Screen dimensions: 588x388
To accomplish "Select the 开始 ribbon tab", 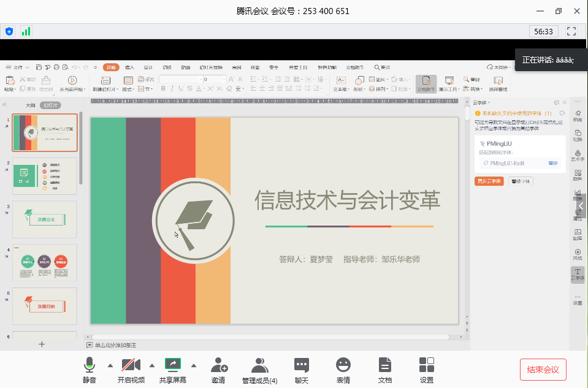I will [110, 67].
